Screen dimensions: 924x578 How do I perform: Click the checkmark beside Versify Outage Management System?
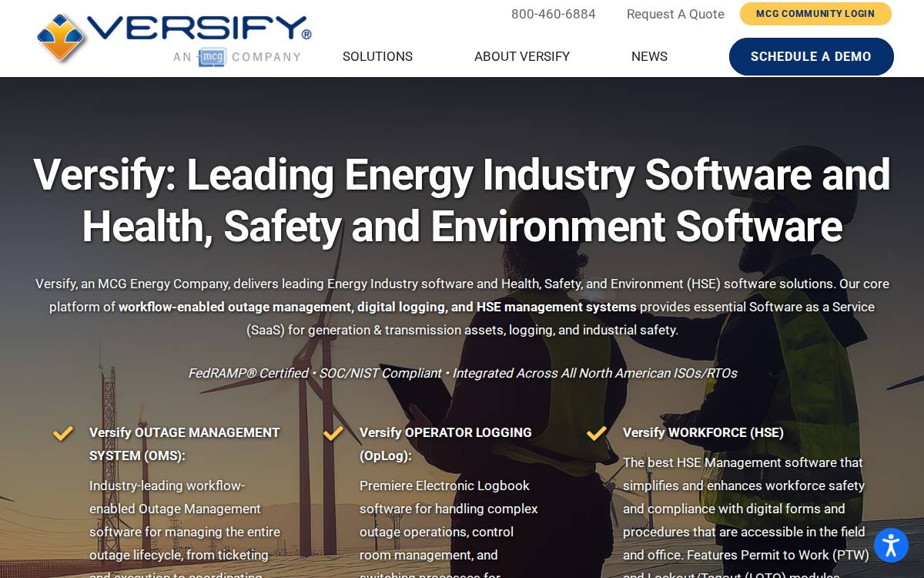pos(63,433)
